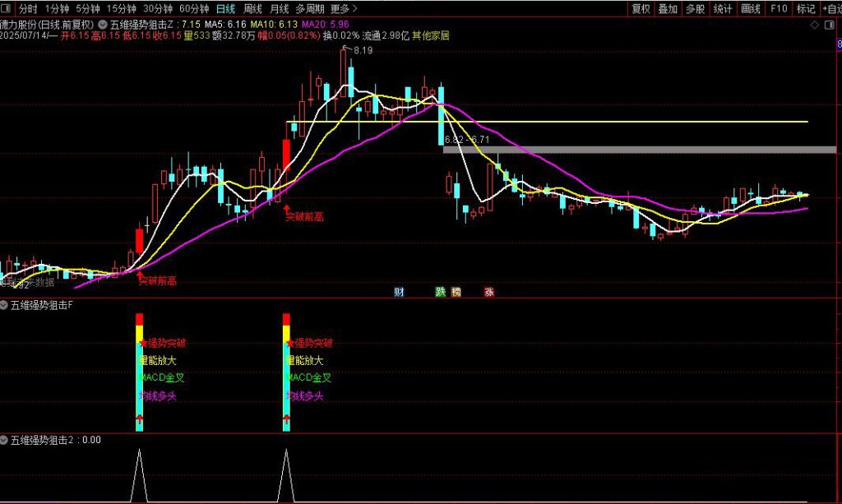
Task: Click the left diamond icon at chart top-right
Action: coord(815,25)
